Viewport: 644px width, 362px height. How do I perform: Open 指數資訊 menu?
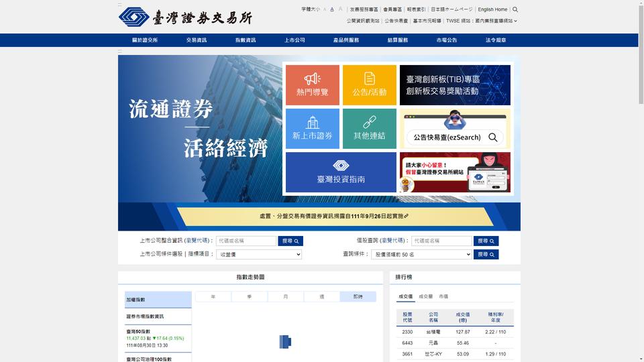pos(246,40)
